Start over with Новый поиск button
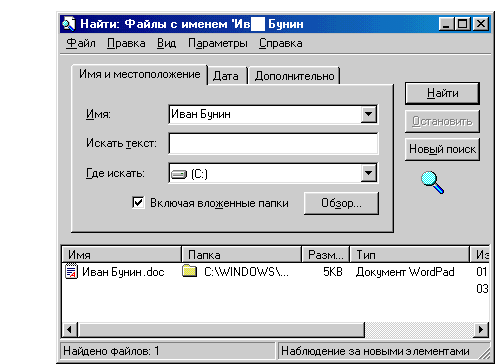This screenshot has width=495, height=364. (442, 149)
